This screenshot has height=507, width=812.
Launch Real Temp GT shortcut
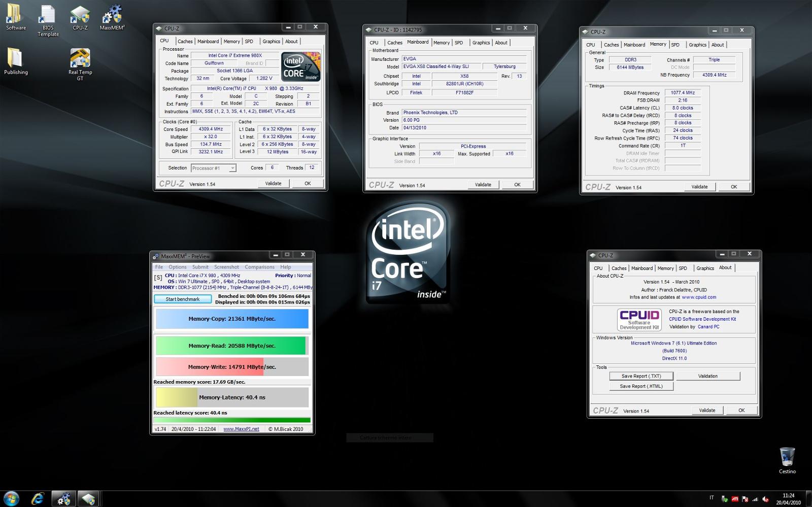coord(80,64)
